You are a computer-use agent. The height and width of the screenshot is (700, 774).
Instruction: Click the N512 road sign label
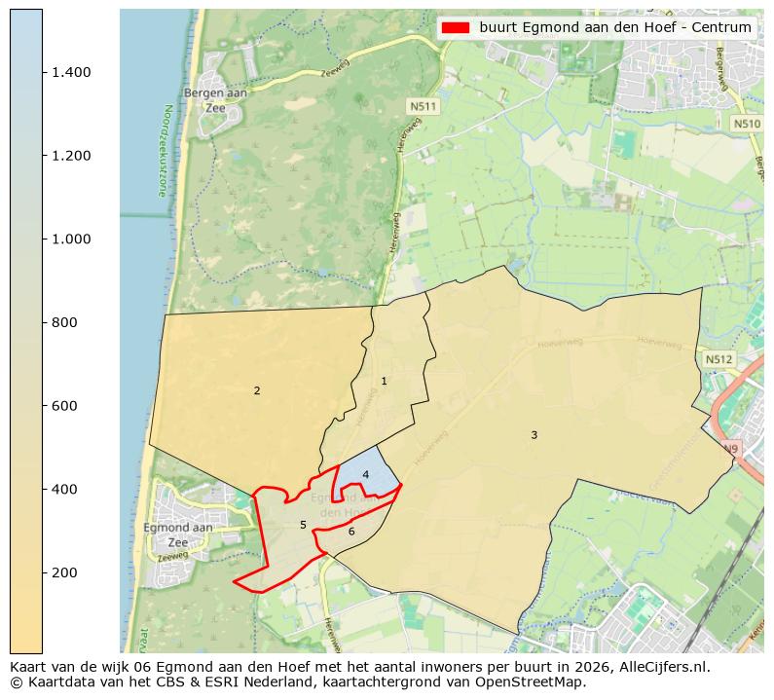(x=719, y=359)
